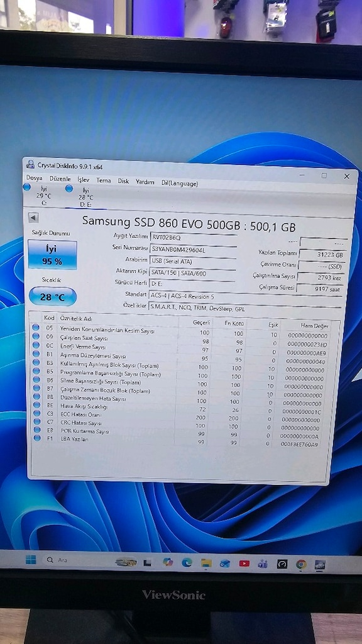Image resolution: width=362 pixels, height=644 pixels.
Task: Click the Çalışma Süresi value 9197 saat
Action: 320,289
